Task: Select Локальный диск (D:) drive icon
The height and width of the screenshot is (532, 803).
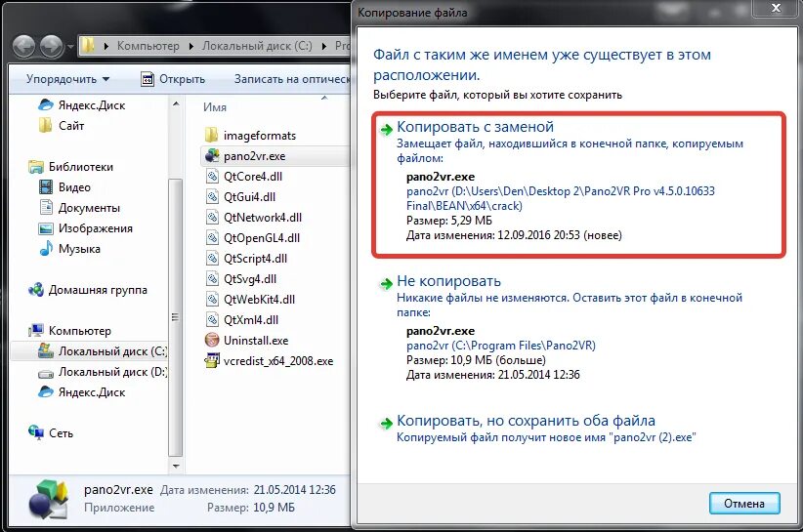Action: click(46, 373)
